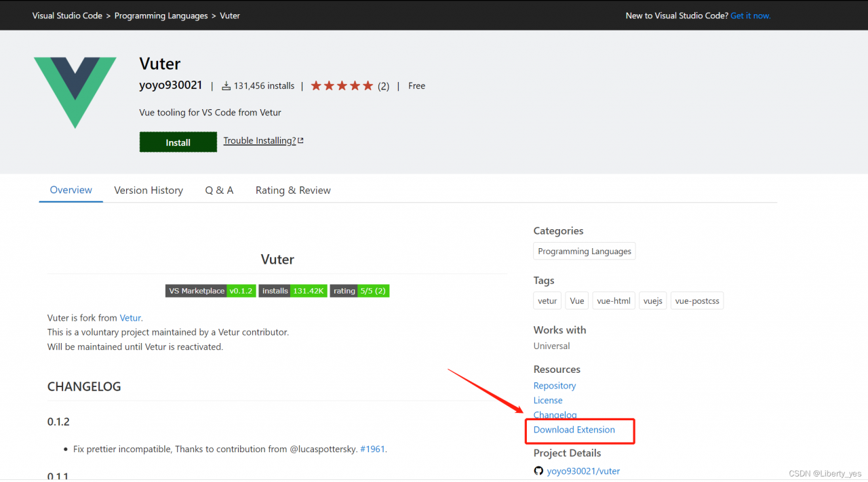This screenshot has width=868, height=482.
Task: Click the CHANGELOG heading
Action: [84, 386]
